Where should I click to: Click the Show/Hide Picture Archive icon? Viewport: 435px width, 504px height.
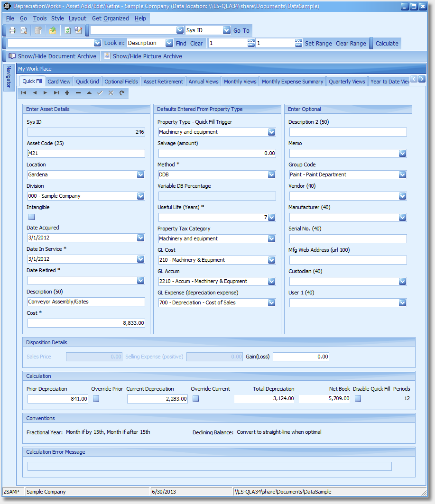tap(108, 56)
